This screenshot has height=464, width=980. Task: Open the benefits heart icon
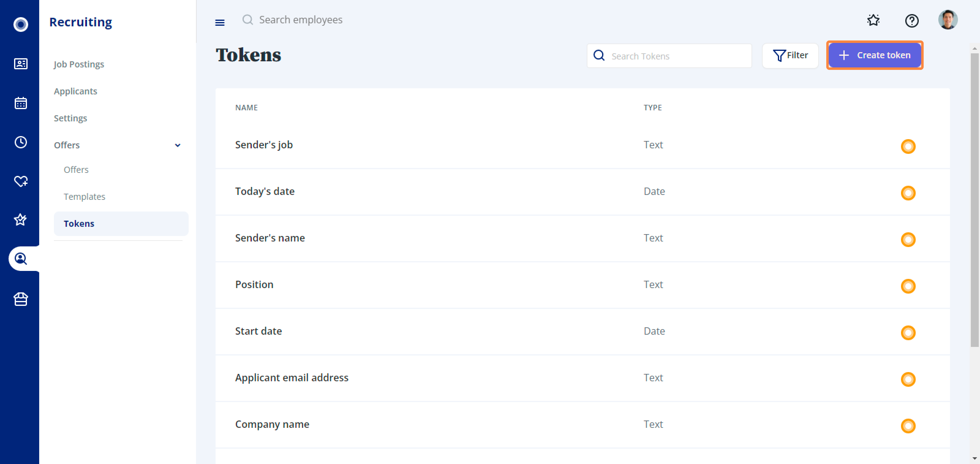(21, 181)
